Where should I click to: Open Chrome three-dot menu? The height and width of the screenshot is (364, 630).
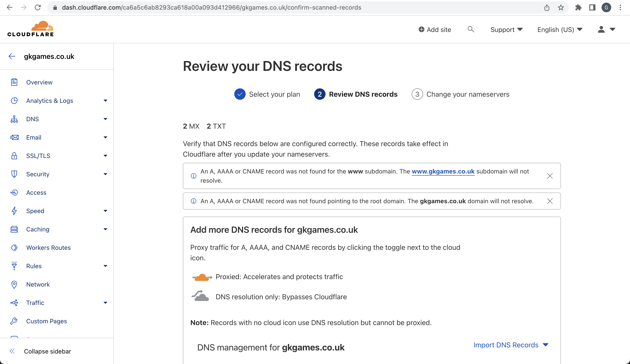tap(620, 7)
